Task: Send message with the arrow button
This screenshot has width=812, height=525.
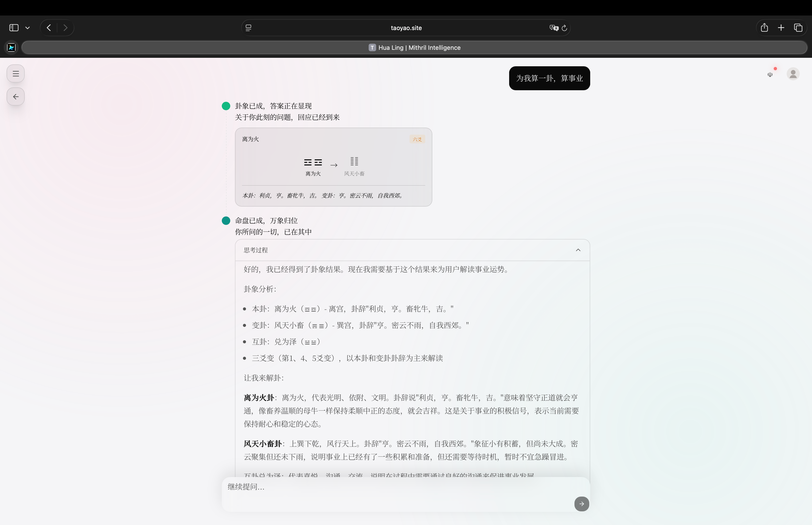Action: (x=581, y=504)
